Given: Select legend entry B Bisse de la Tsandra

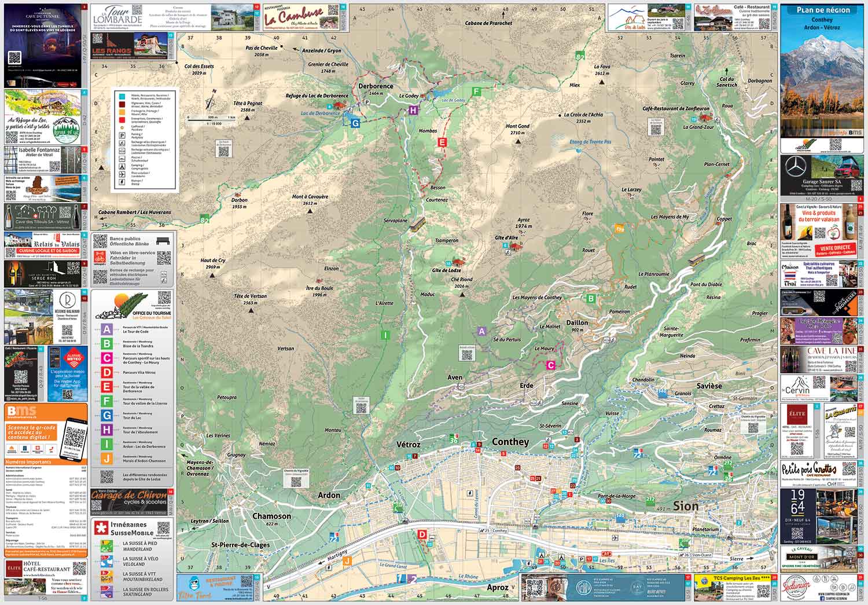Looking at the screenshot, I should pos(132,344).
